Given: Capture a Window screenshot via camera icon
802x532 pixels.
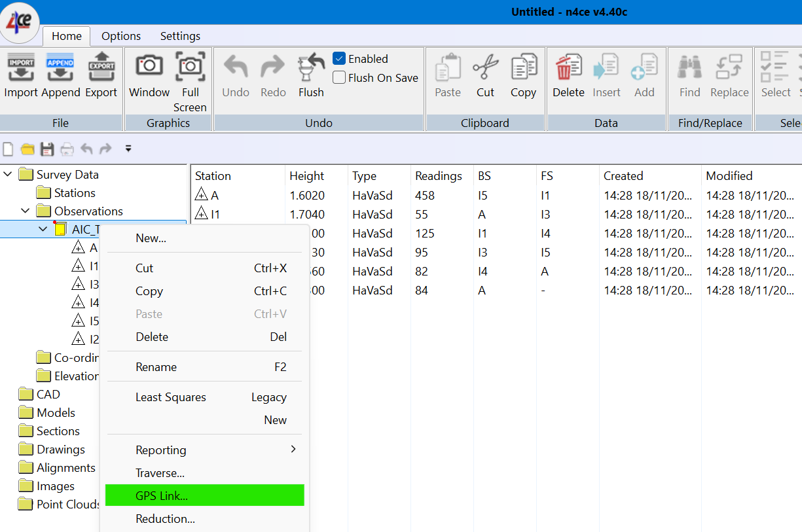Looking at the screenshot, I should [149, 65].
